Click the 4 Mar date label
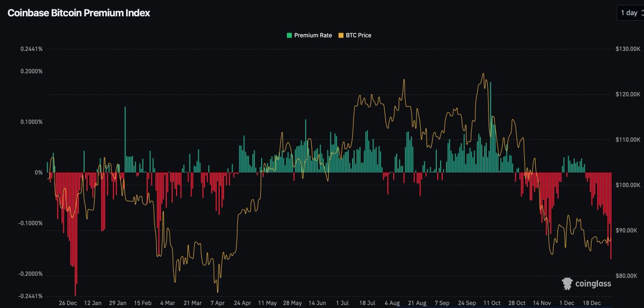 (169, 303)
